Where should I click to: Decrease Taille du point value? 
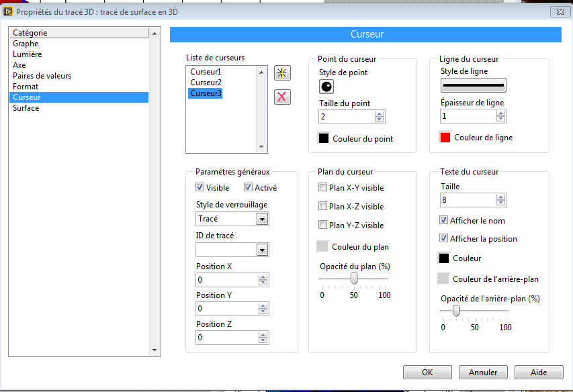(380, 119)
